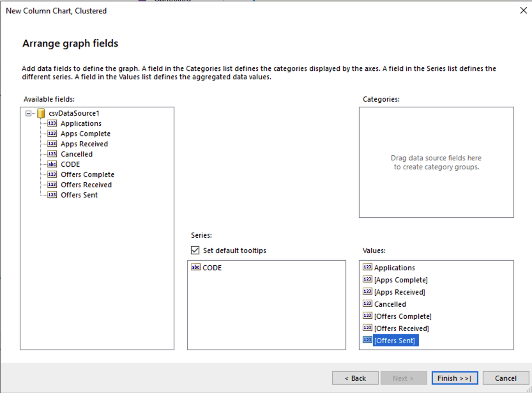Select Applications field in Available fields tree

[x=81, y=123]
